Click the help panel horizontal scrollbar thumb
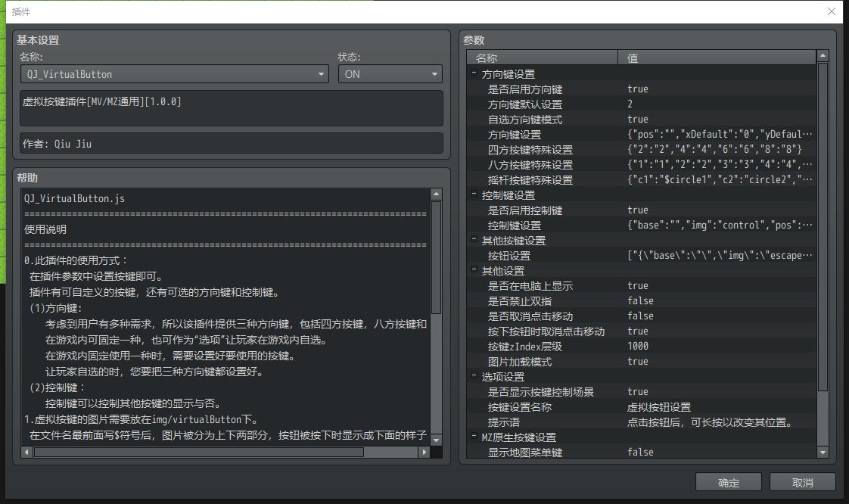The width and height of the screenshot is (849, 504). tap(199, 452)
